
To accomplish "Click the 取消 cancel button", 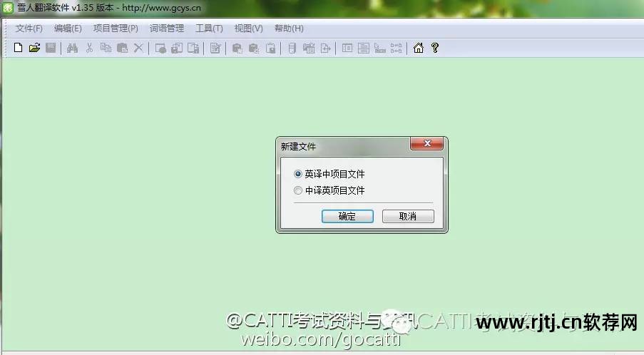I will tap(408, 216).
